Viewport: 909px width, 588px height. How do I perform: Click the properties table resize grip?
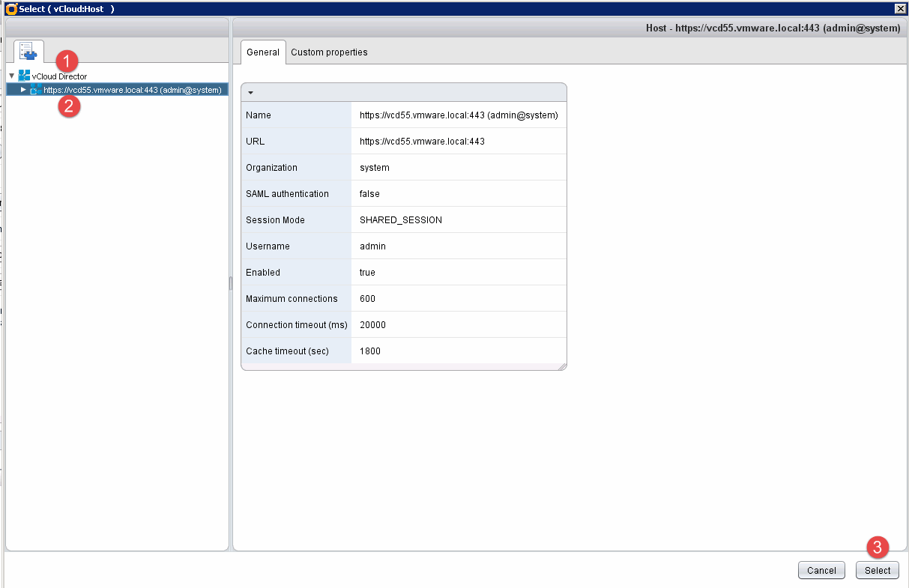[x=562, y=366]
